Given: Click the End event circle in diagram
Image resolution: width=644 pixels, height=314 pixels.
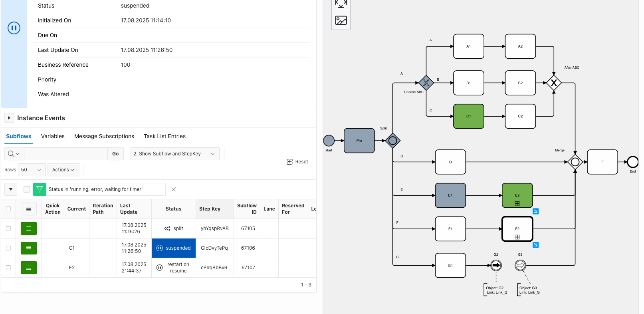Looking at the screenshot, I should [633, 162].
